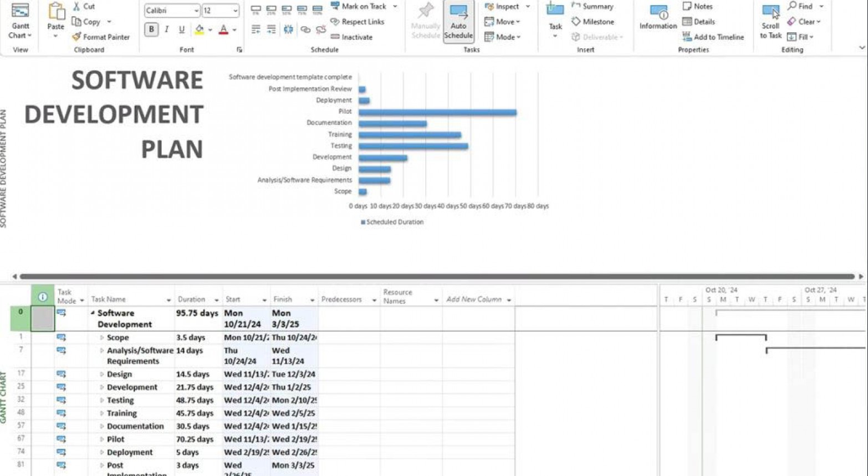The width and height of the screenshot is (868, 476).
Task: Click Respect Links
Action: [x=357, y=22]
